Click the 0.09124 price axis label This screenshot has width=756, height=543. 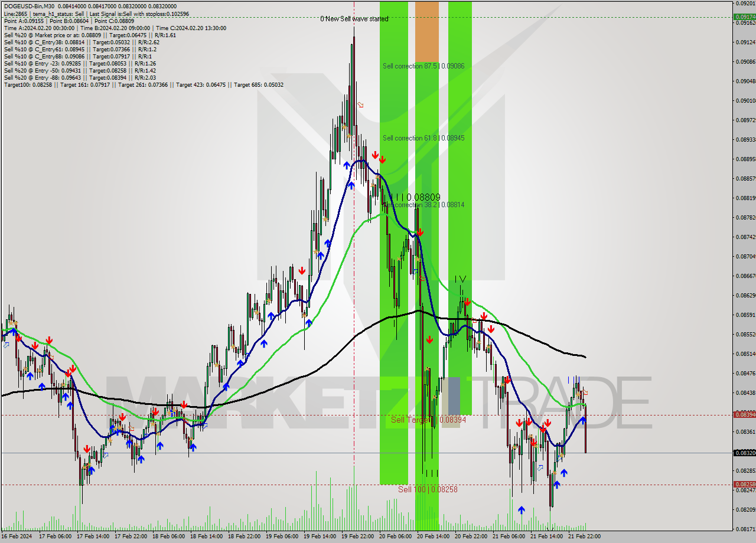coord(746,42)
